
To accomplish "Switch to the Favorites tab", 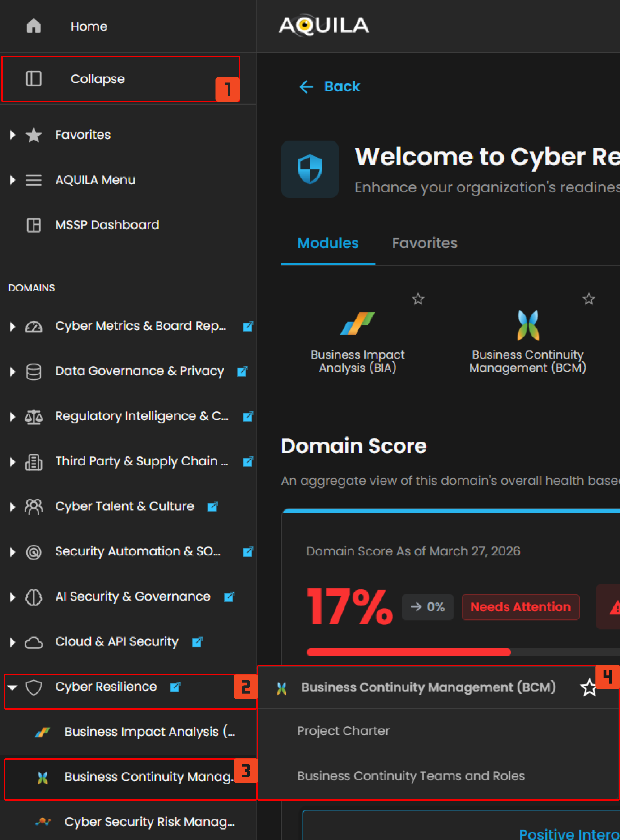I will [424, 243].
